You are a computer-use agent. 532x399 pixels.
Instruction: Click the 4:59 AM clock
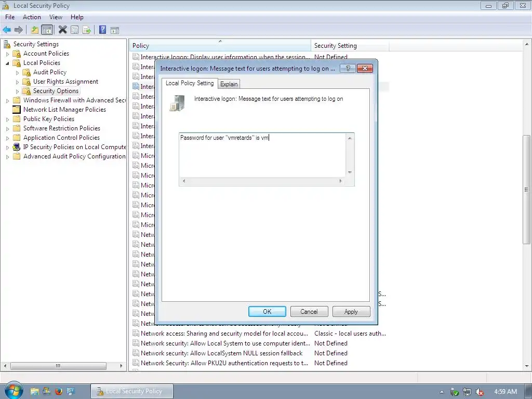pyautogui.click(x=505, y=392)
